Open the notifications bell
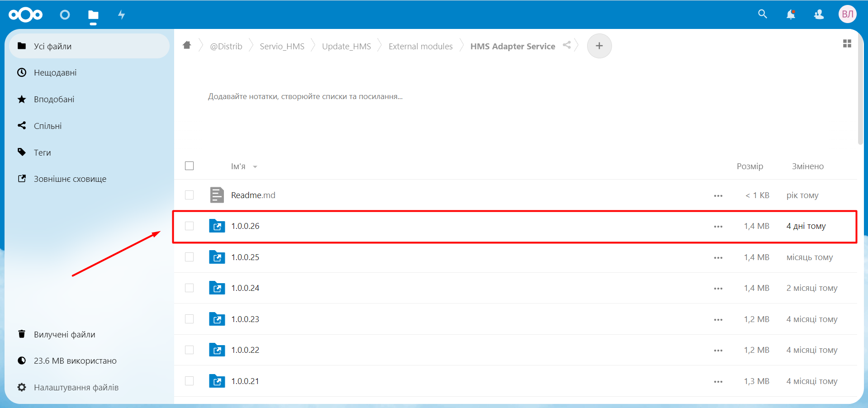Screen dimensions: 868x408 click(x=791, y=14)
